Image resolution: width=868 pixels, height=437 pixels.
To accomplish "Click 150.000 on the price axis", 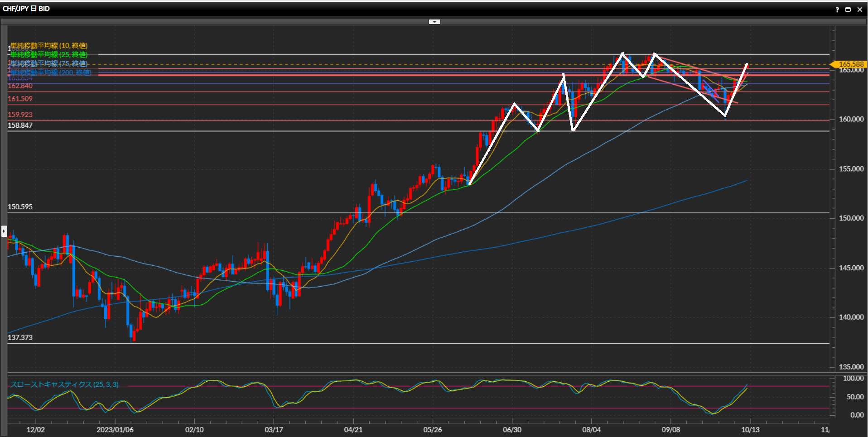I will click(851, 218).
